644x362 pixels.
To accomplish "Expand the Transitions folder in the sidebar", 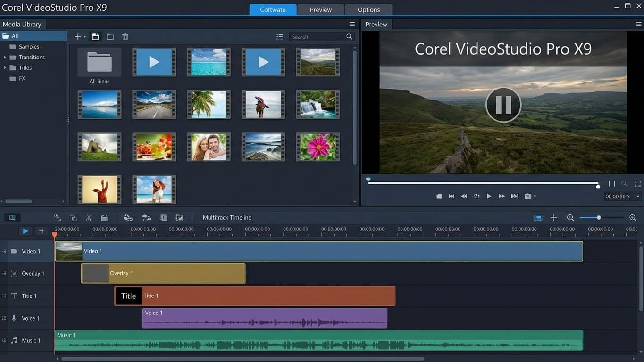I will [x=5, y=57].
